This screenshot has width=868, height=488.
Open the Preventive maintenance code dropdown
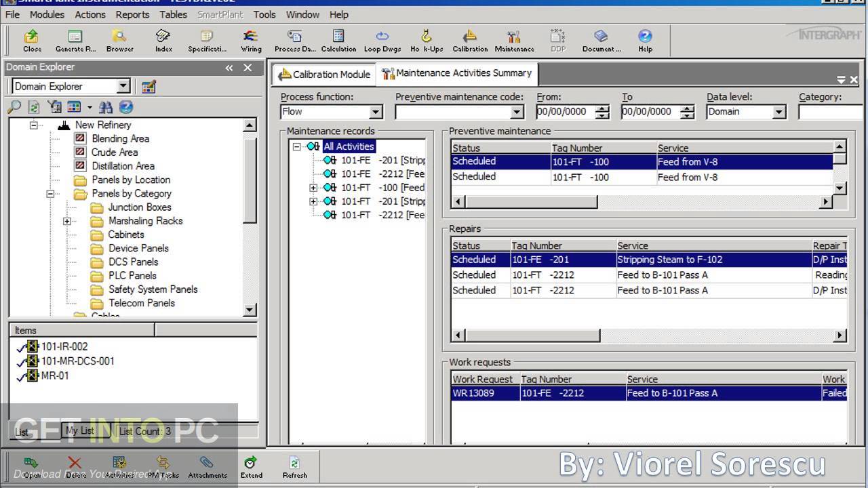517,112
